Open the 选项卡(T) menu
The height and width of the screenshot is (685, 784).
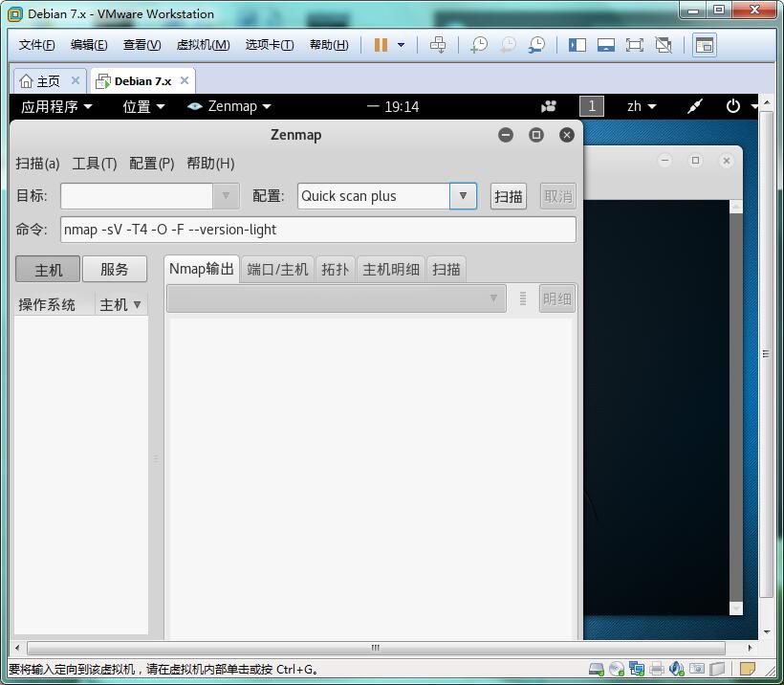[x=270, y=45]
